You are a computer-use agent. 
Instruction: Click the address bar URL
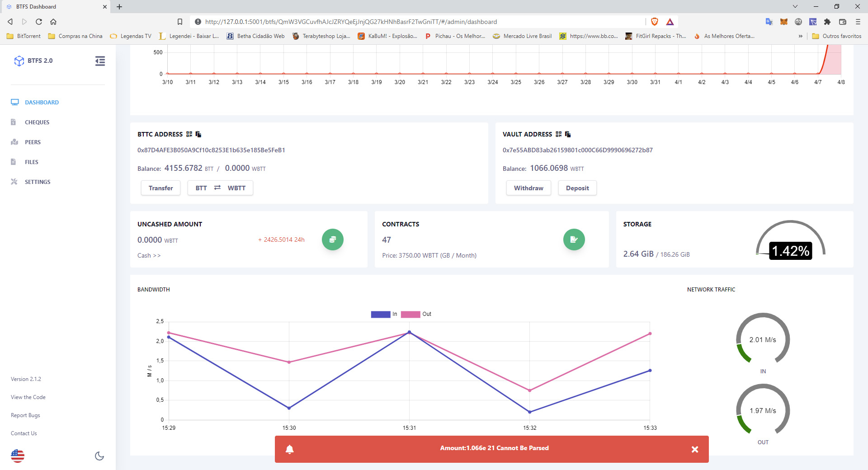[x=351, y=22]
